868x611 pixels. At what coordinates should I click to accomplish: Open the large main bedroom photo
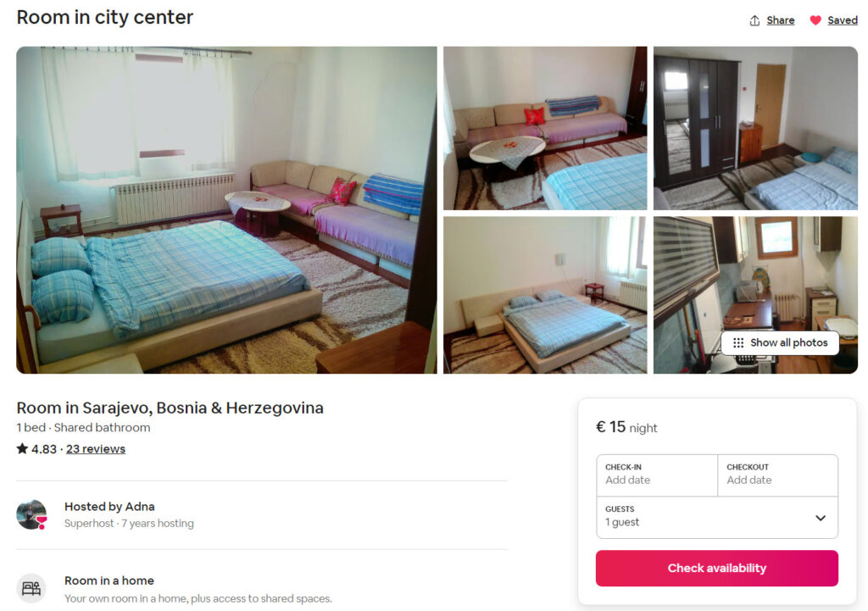[x=226, y=210]
